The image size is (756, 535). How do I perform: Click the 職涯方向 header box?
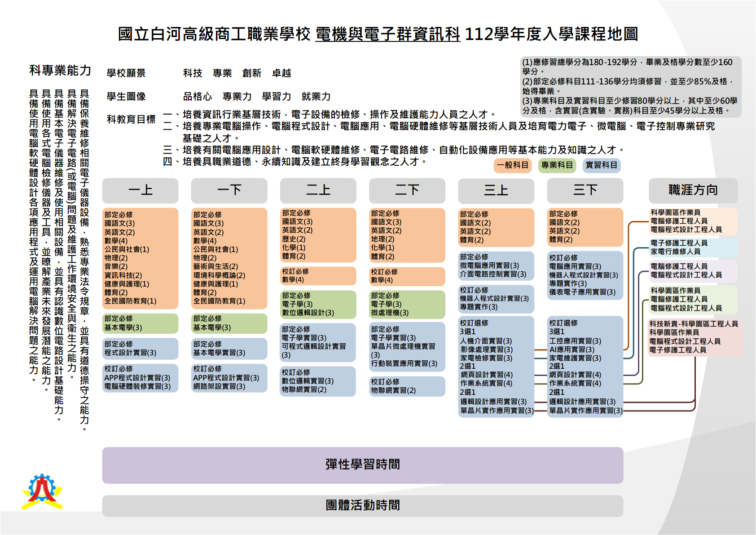(693, 190)
